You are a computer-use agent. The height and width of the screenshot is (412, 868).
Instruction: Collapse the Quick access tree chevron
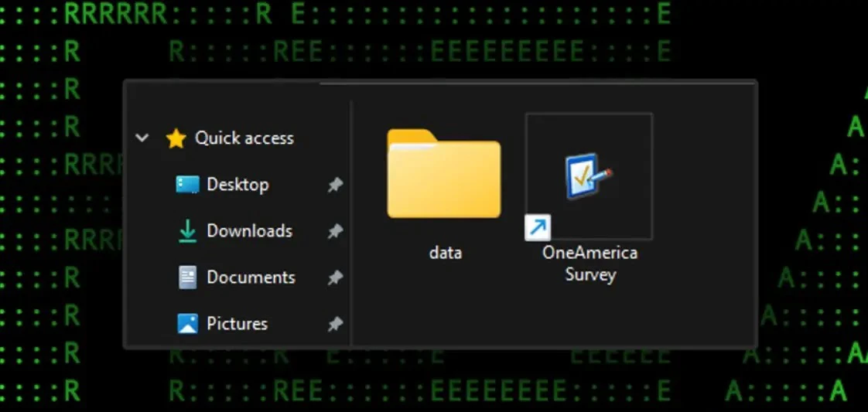pos(142,138)
